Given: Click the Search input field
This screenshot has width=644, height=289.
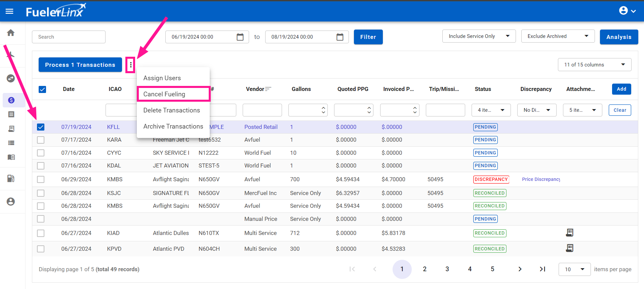Looking at the screenshot, I should pos(69,37).
